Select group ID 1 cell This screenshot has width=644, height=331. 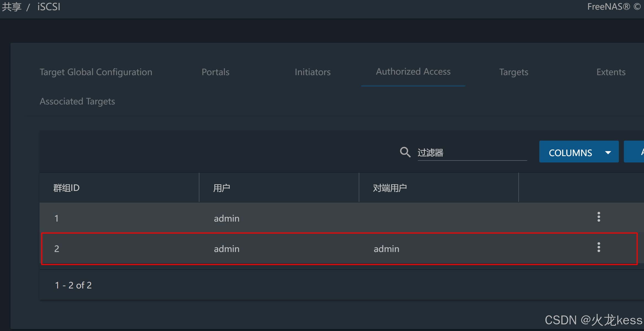click(57, 218)
